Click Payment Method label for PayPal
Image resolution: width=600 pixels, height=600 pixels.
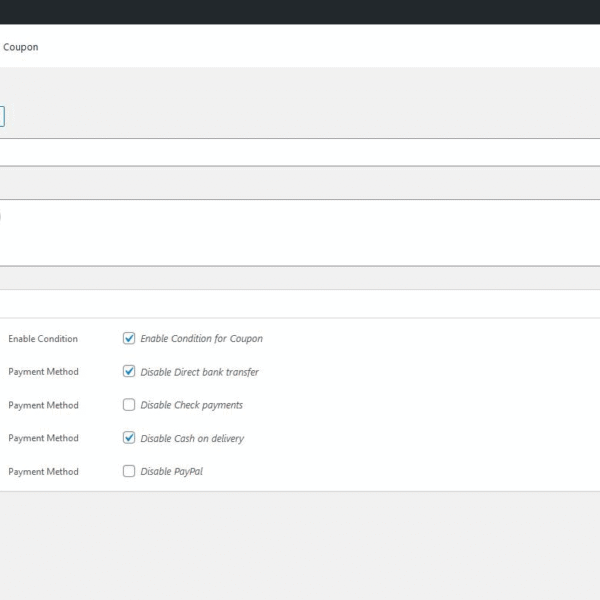pos(43,471)
